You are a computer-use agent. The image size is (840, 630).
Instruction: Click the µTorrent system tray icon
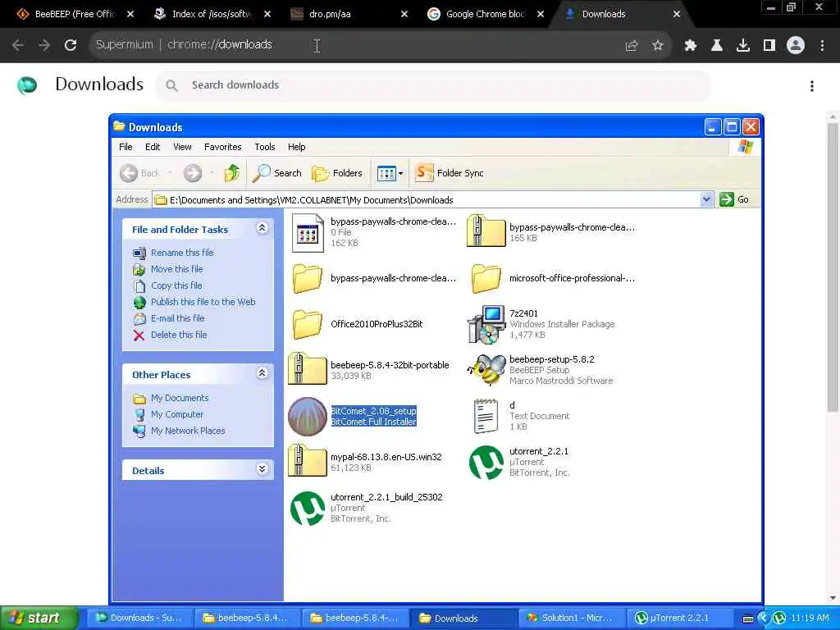click(779, 619)
